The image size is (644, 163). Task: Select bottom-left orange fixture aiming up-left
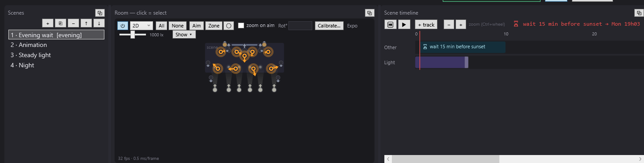[x=217, y=68]
